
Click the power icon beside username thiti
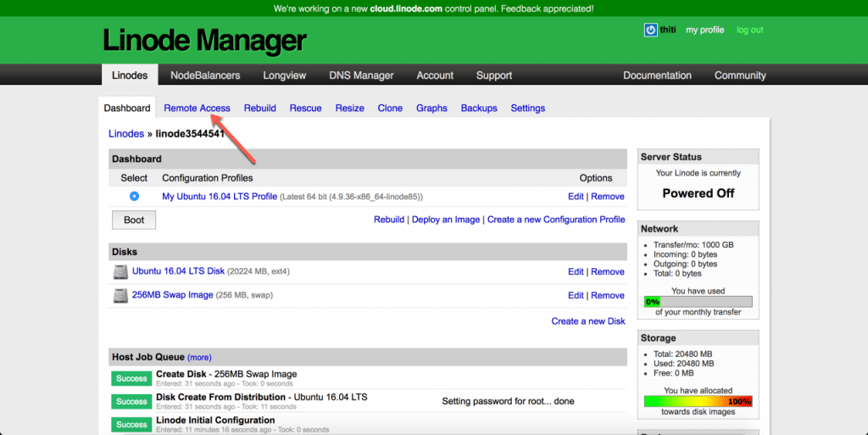pos(651,30)
